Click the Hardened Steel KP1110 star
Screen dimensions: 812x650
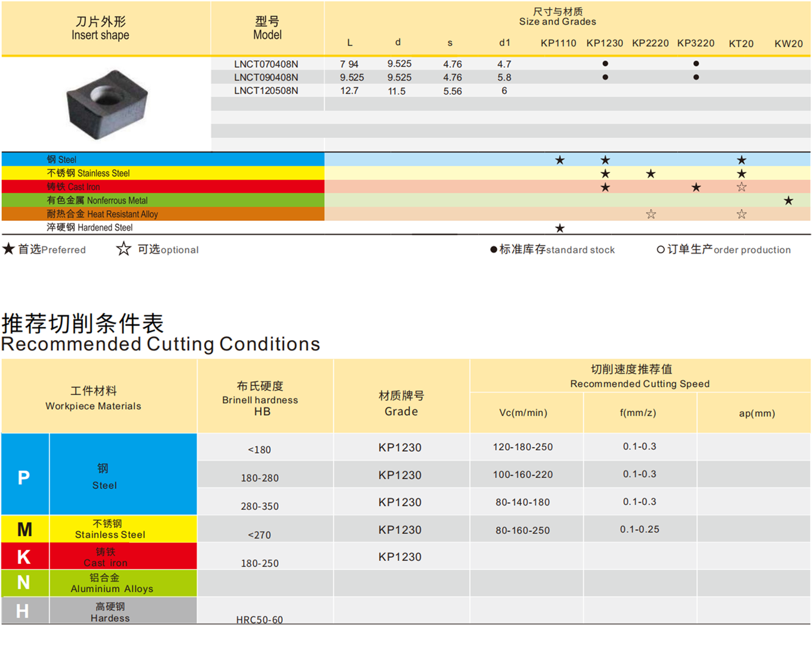pyautogui.click(x=560, y=228)
